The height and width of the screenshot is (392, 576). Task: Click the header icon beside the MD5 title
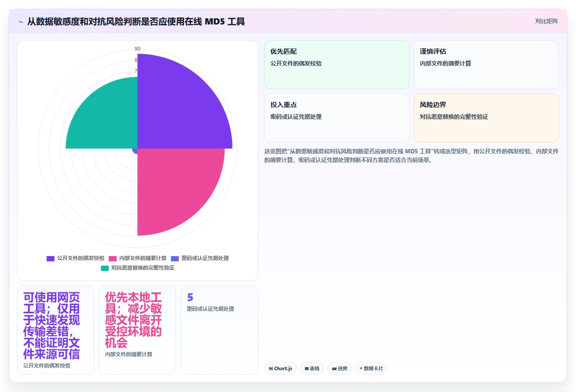(21, 22)
